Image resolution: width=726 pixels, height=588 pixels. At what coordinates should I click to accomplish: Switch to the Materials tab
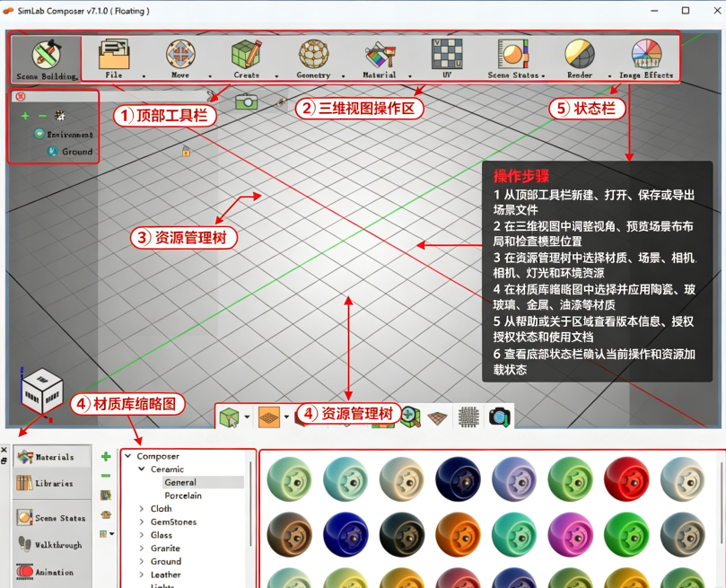(x=52, y=457)
